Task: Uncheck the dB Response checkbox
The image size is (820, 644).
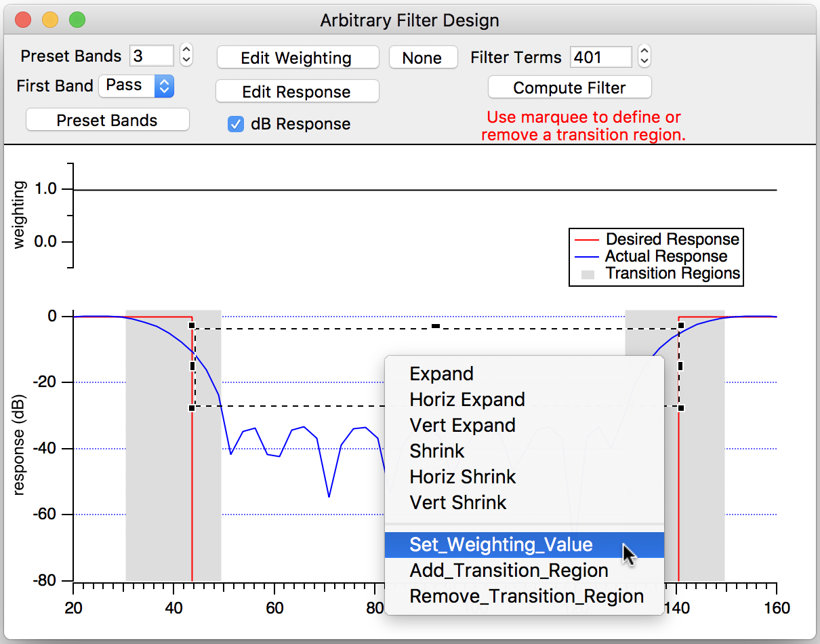Action: 236,124
